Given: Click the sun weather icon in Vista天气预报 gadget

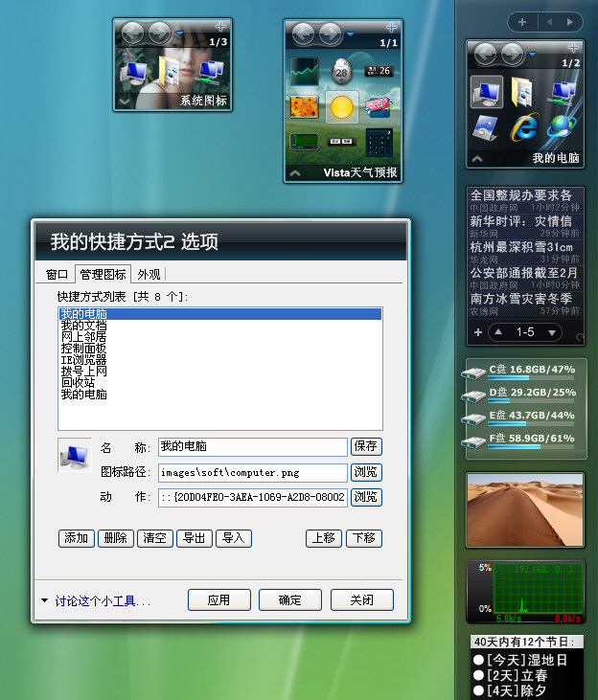Looking at the screenshot, I should click(x=341, y=106).
